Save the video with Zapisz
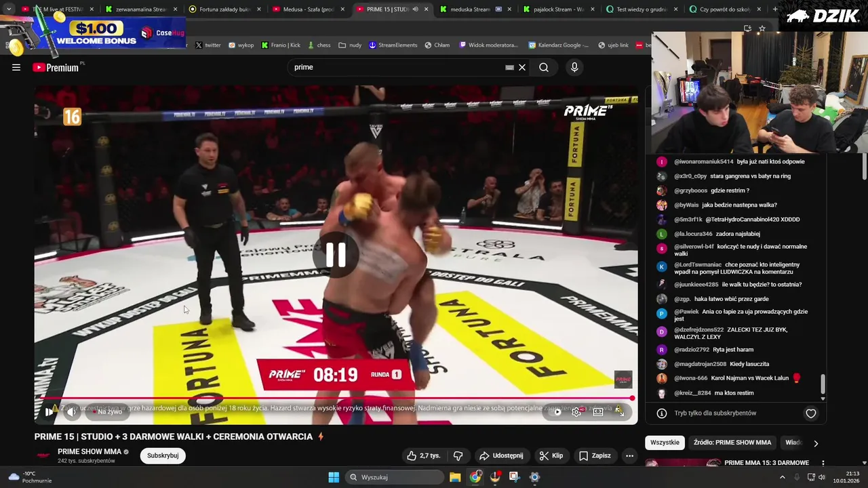This screenshot has height=488, width=868. pyautogui.click(x=595, y=455)
